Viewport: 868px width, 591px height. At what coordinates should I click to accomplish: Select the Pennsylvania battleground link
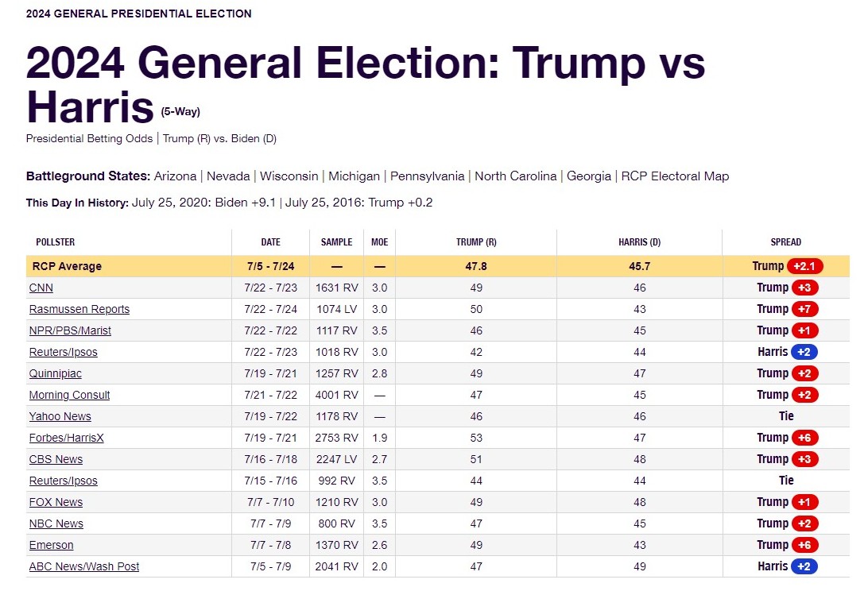coord(428,176)
